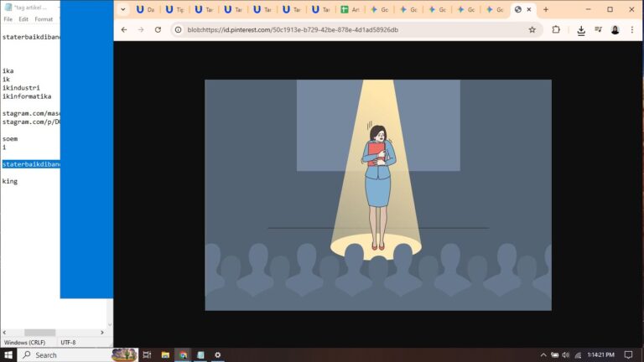The width and height of the screenshot is (644, 362).
Task: Click the Notepad title bar icon
Action: pyautogui.click(x=8, y=8)
